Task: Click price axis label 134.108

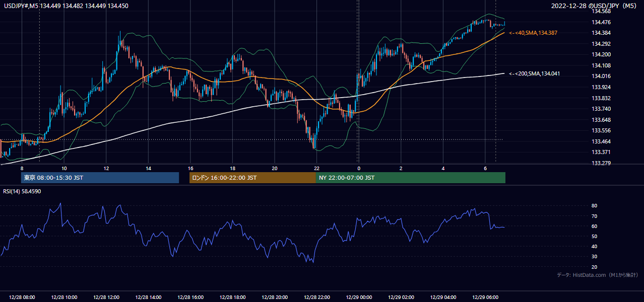Action: point(602,65)
